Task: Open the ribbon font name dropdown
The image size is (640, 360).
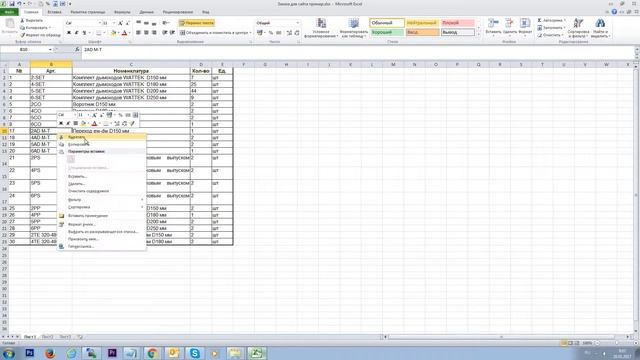Action: (x=99, y=23)
